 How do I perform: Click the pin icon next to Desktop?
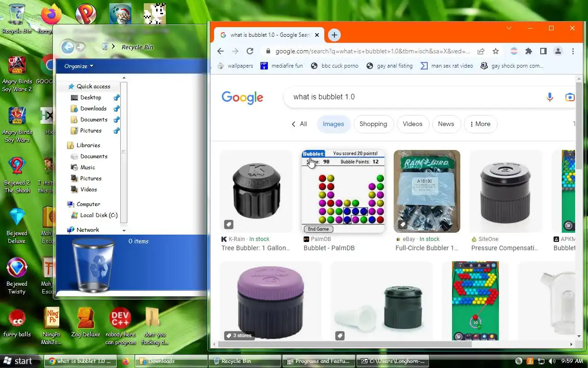tap(117, 98)
